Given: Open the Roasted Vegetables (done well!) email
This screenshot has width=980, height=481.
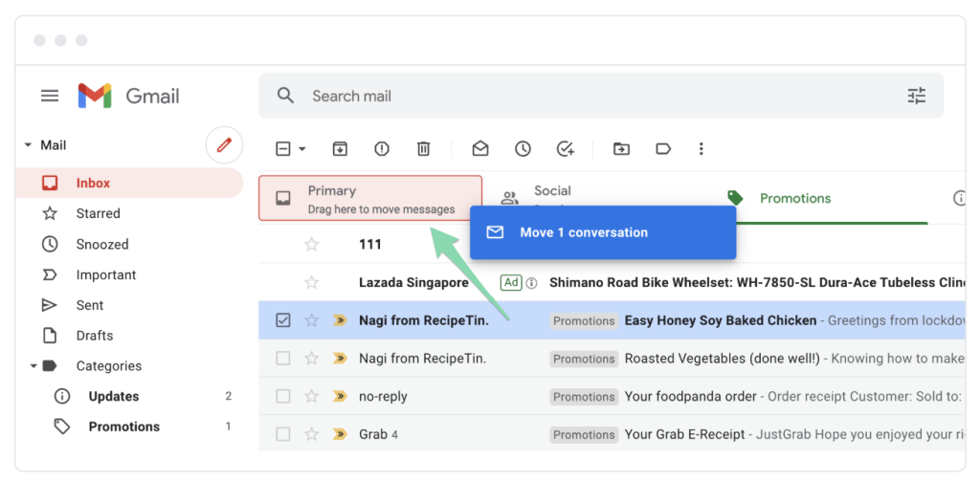Looking at the screenshot, I should (x=722, y=359).
